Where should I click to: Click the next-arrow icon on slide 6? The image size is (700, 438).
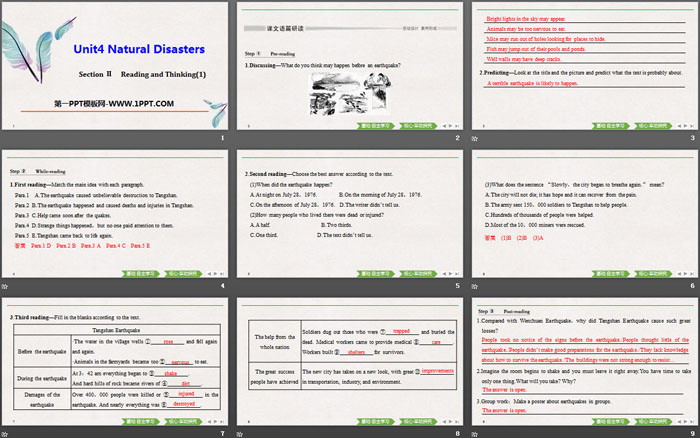click(x=685, y=274)
